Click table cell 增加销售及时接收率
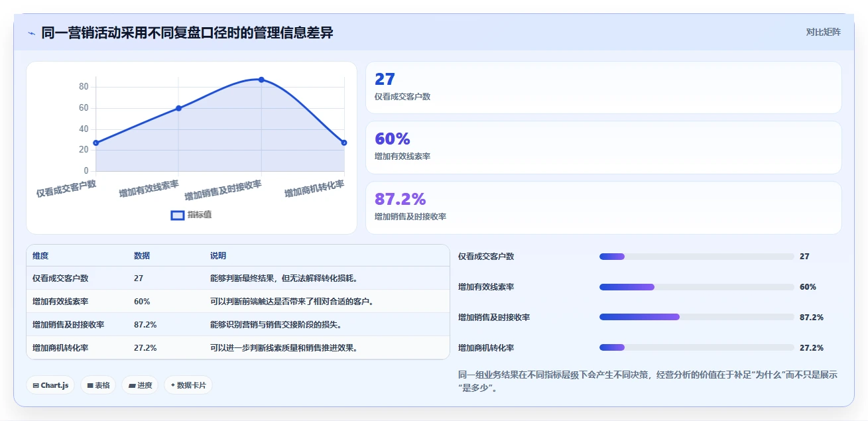This screenshot has height=421, width=868. (x=68, y=325)
